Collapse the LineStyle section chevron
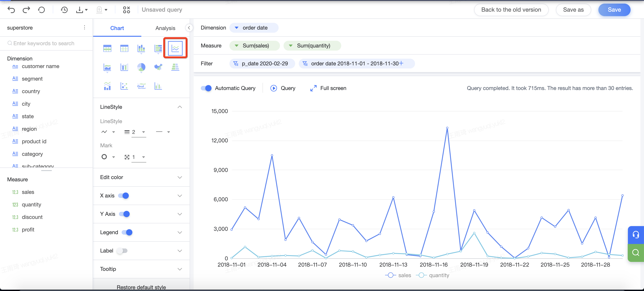644x291 pixels. [180, 107]
